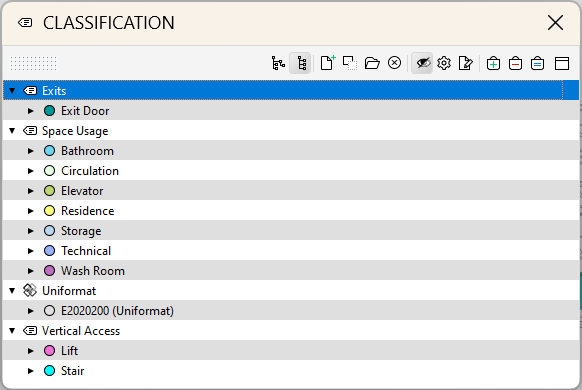Click the light blue Bathroom color swatch
Screen dimensions: 582x390
coord(49,151)
